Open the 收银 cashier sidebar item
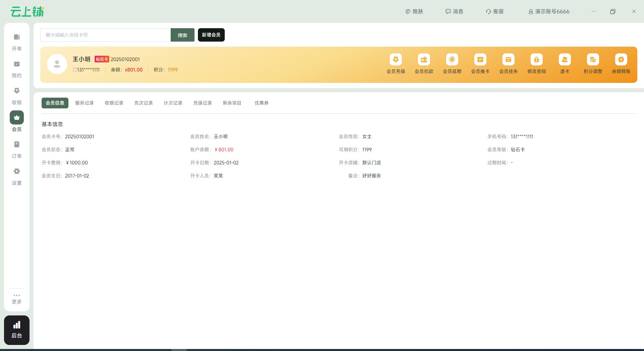This screenshot has height=351, width=644. pyautogui.click(x=17, y=96)
